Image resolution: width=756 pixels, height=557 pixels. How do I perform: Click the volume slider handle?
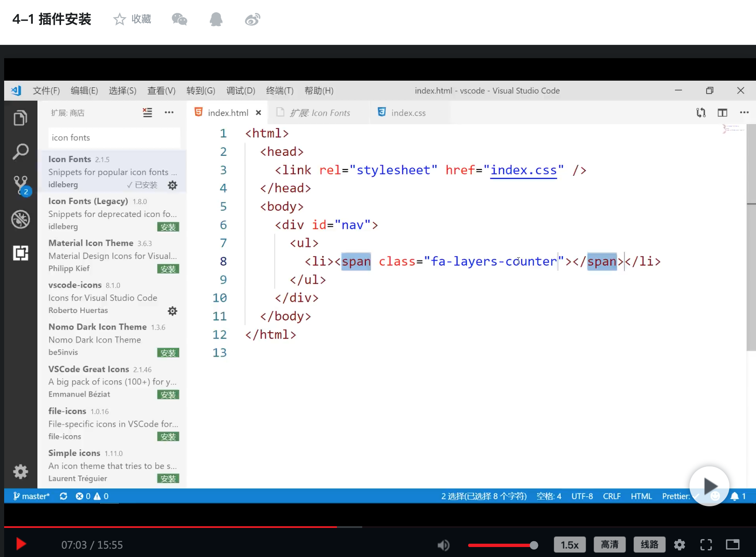coord(534,545)
